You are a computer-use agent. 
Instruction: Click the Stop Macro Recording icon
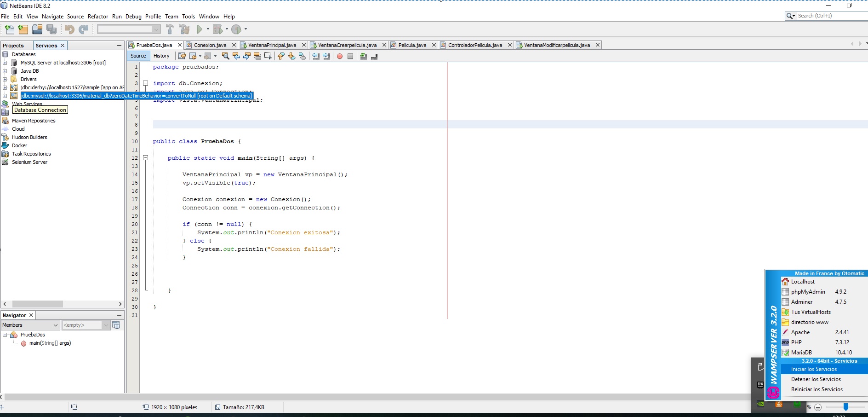tap(350, 56)
